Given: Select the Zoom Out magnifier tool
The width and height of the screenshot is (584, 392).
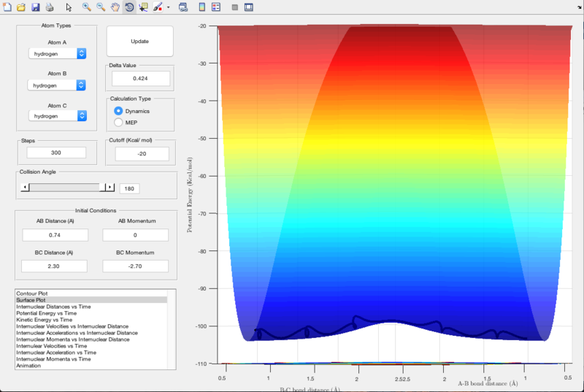Looking at the screenshot, I should tap(101, 7).
